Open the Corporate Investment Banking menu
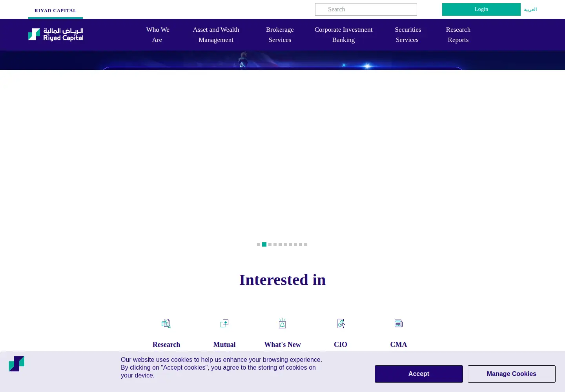Viewport: 565px width, 392px height. point(343,34)
